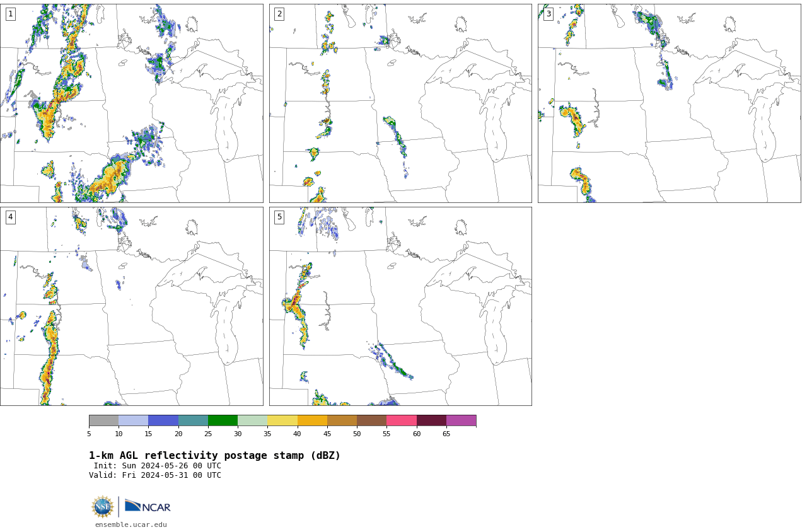The image size is (807, 532).
Task: Open ensemble member 3 reflectivity map
Action: click(669, 103)
